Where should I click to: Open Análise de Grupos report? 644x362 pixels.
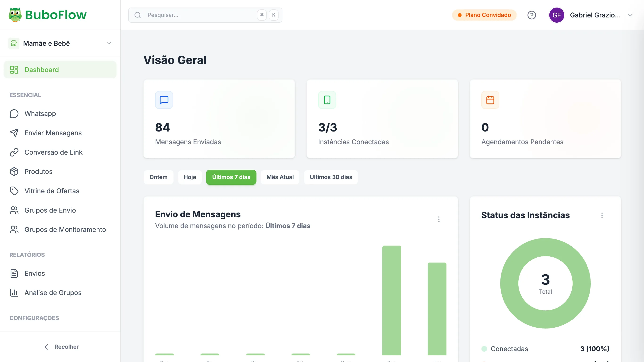click(x=53, y=292)
